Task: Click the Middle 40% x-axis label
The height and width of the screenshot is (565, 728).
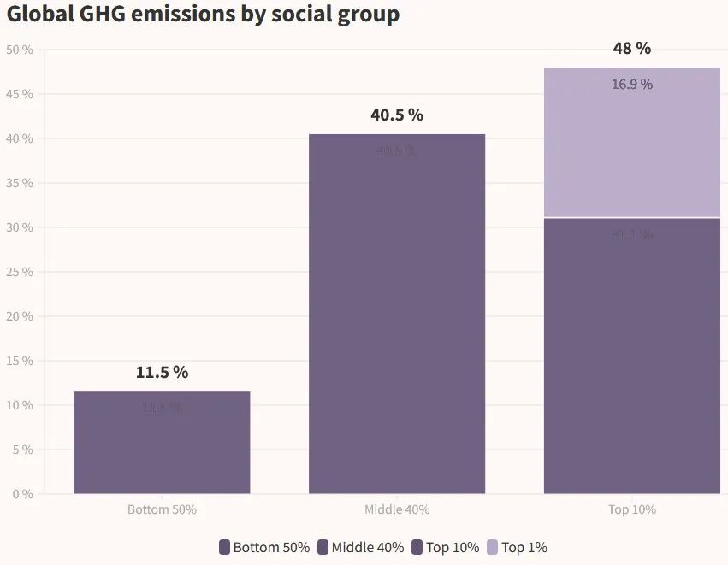Action: (397, 509)
